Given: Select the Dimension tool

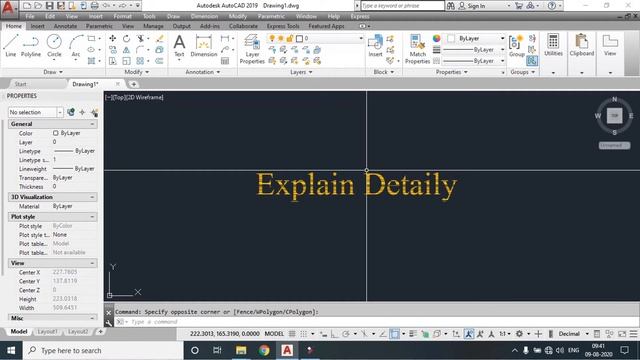Looking at the screenshot, I should (x=204, y=45).
